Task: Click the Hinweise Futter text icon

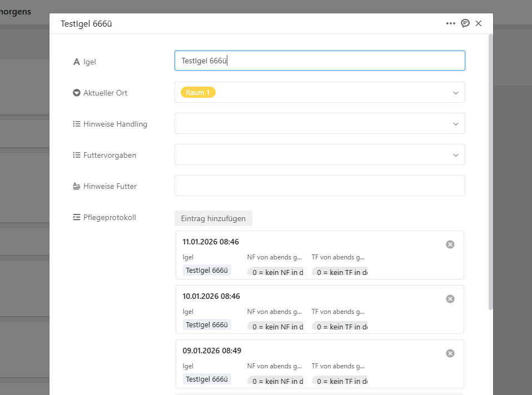Action: click(x=77, y=186)
